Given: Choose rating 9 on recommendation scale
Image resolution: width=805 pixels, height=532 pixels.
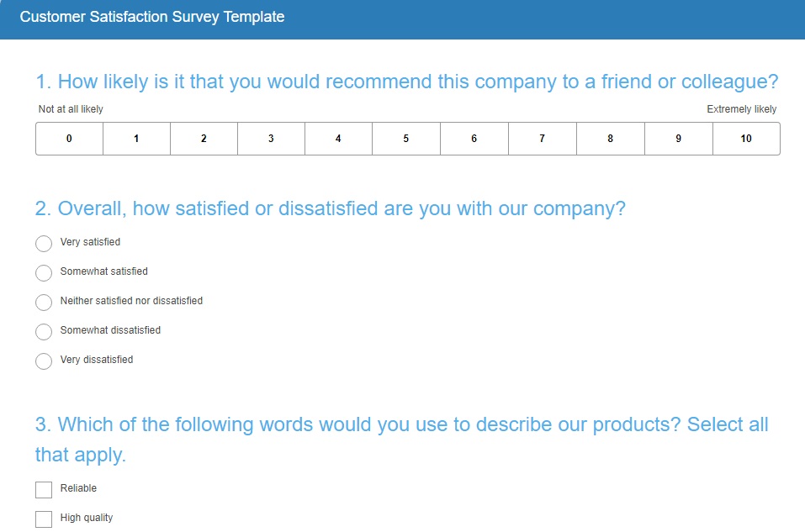Looking at the screenshot, I should (679, 139).
